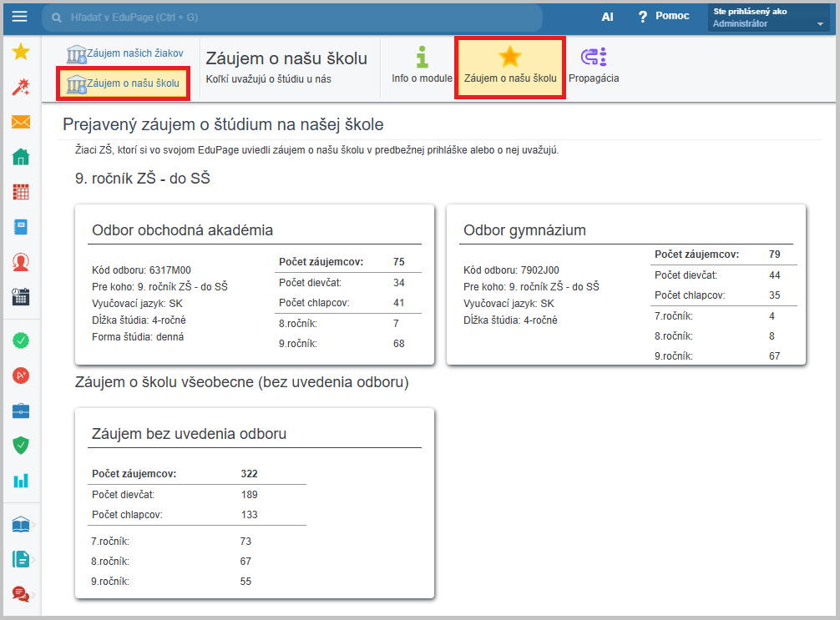Go to the green house home icon
840x620 pixels.
21,157
